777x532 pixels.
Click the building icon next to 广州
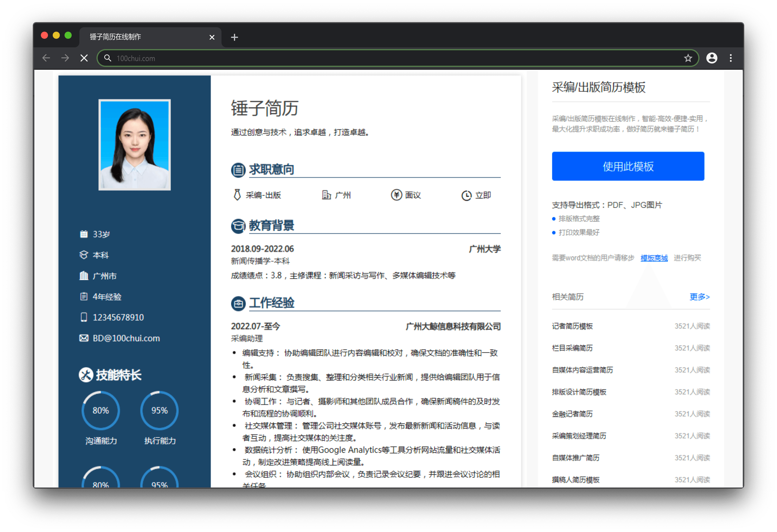coord(326,195)
